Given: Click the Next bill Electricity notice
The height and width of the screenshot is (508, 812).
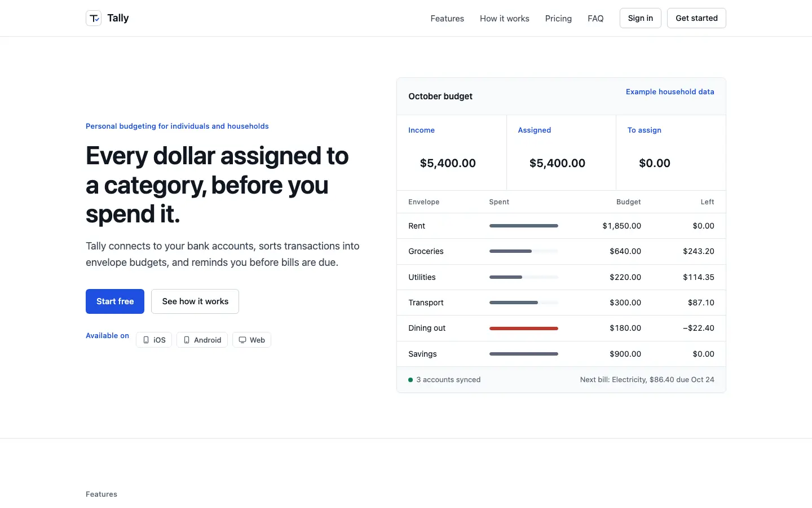Looking at the screenshot, I should [x=647, y=380].
